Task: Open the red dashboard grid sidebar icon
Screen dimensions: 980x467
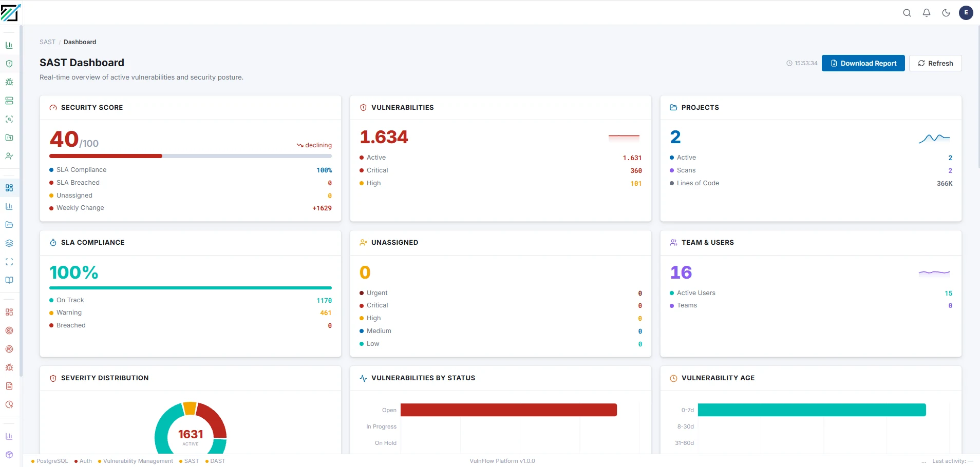Action: [9, 312]
